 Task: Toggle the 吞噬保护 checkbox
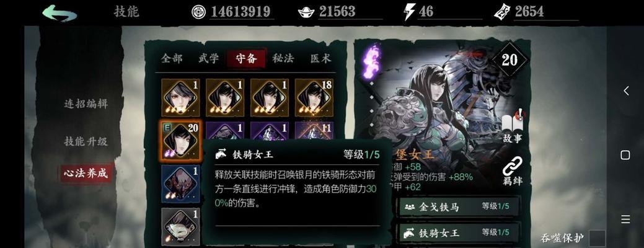597,238
